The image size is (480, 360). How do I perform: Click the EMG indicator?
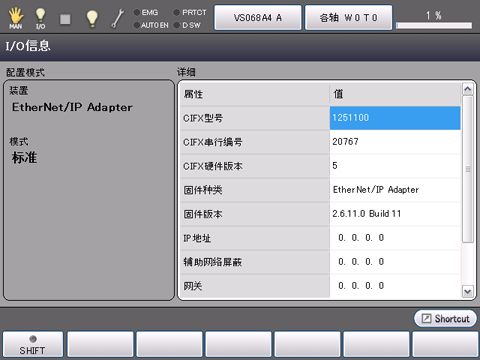[x=146, y=12]
